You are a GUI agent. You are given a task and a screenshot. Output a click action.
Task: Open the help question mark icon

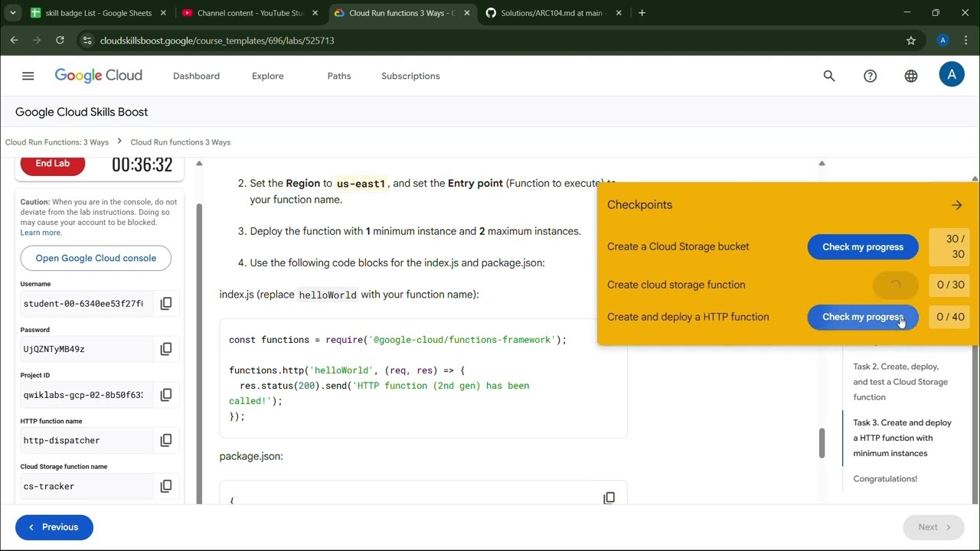870,76
